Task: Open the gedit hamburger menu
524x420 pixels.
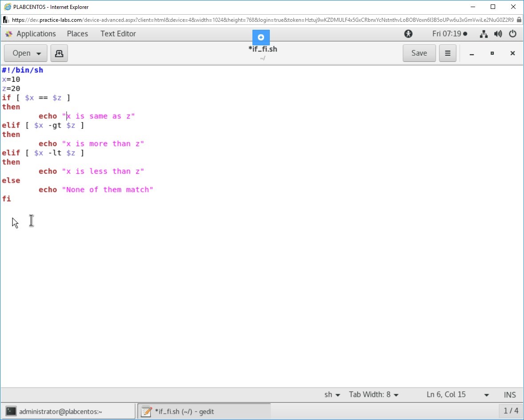Action: pyautogui.click(x=448, y=53)
